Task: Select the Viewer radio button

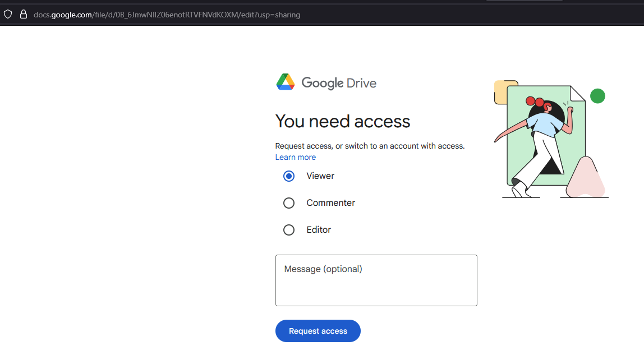Action: 289,176
